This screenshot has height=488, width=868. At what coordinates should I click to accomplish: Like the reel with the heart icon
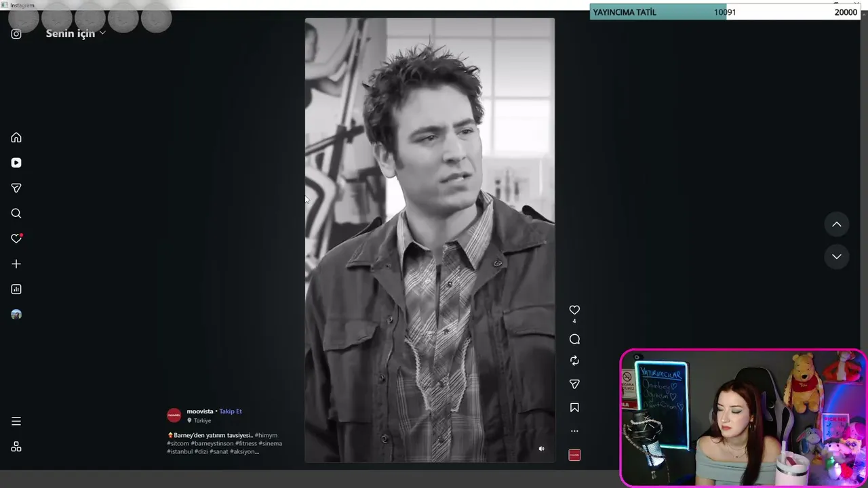coord(574,310)
